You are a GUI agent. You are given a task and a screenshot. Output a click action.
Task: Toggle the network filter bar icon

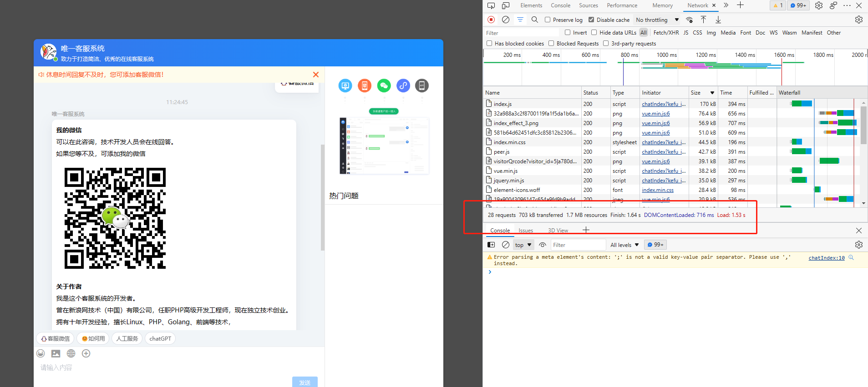(x=520, y=20)
